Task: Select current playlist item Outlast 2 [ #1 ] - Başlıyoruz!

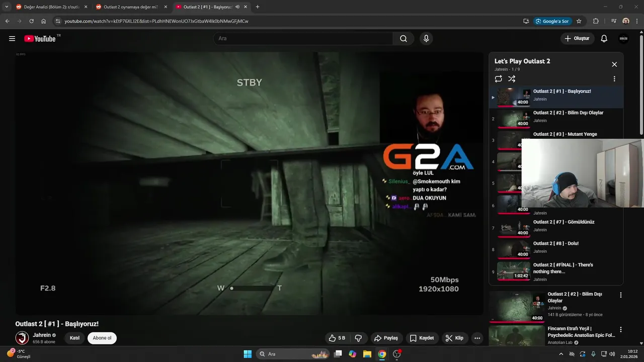Action: [556, 97]
